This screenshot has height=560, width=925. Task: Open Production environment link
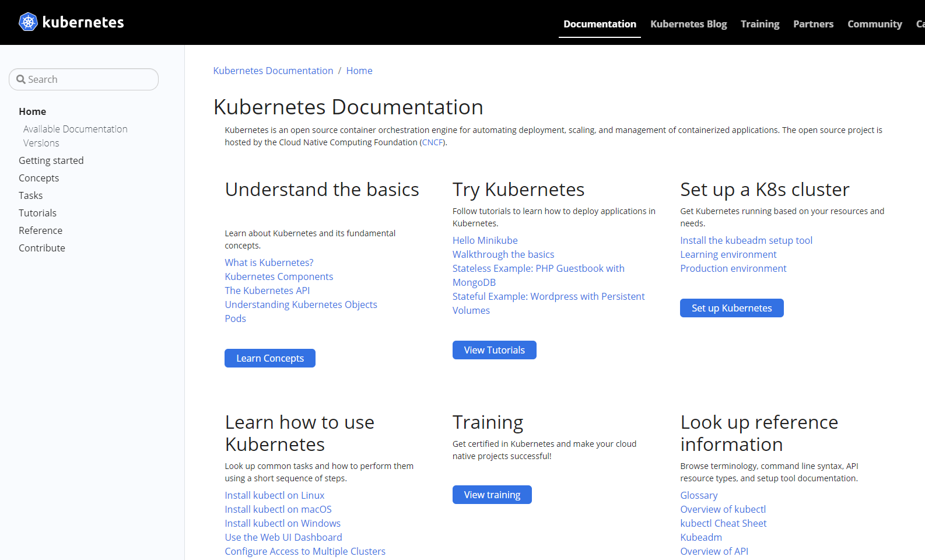(733, 268)
